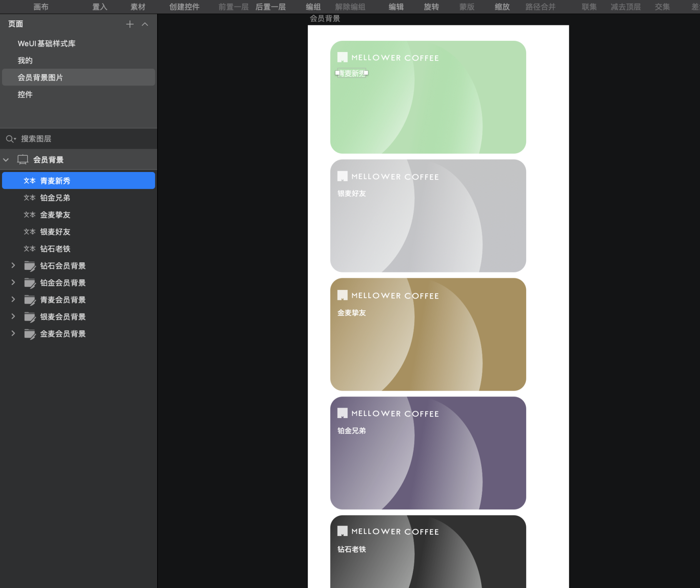Select the 银麦好友 text layer

(x=78, y=232)
